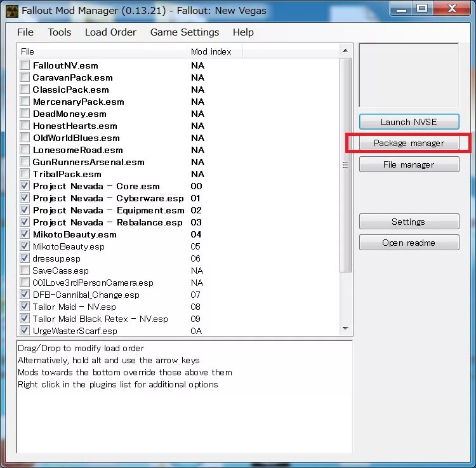Viewport: 476px width, 468px height.
Task: Check the 00ILove3rdPersonCamera.esp plugin
Action: click(x=25, y=282)
